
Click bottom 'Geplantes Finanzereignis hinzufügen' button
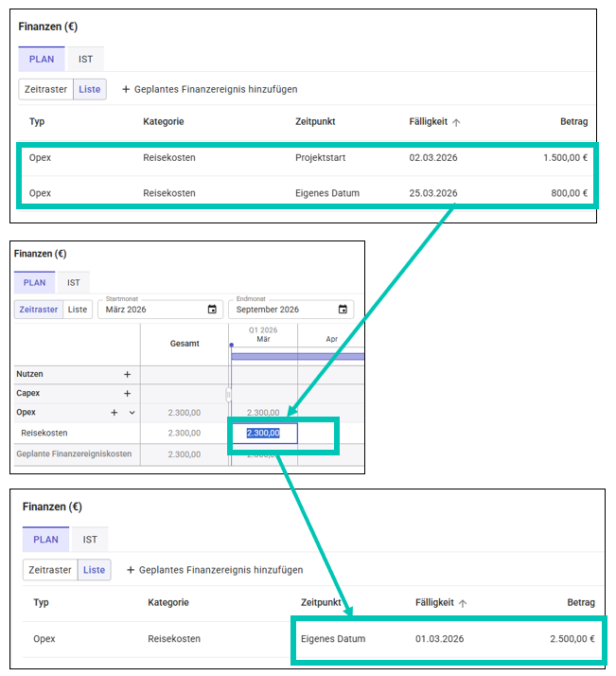coord(215,570)
